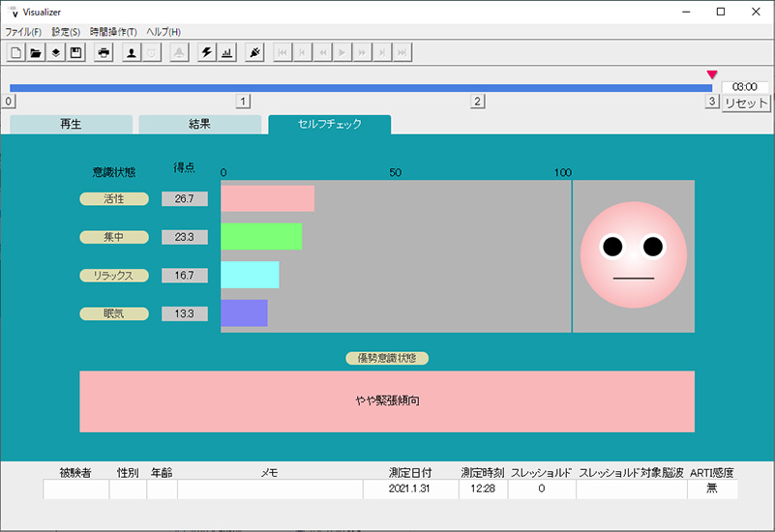Save with the floppy disk icon

coord(75,52)
